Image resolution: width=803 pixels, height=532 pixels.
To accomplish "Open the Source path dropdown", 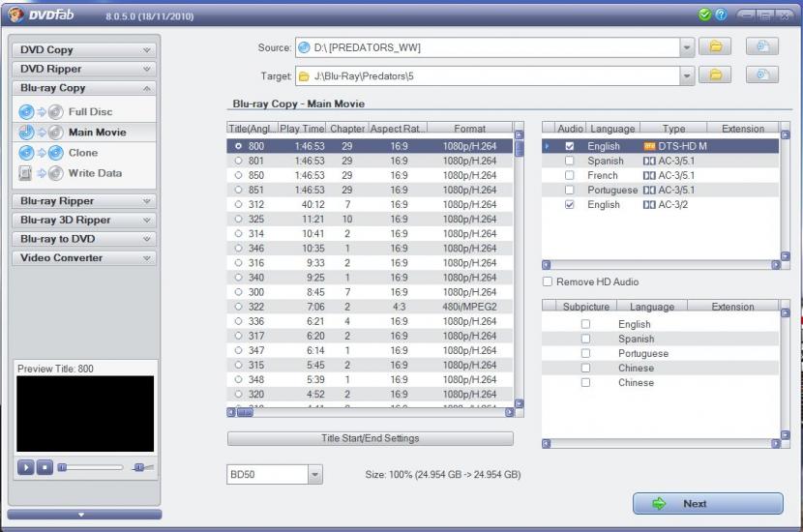I will click(687, 47).
